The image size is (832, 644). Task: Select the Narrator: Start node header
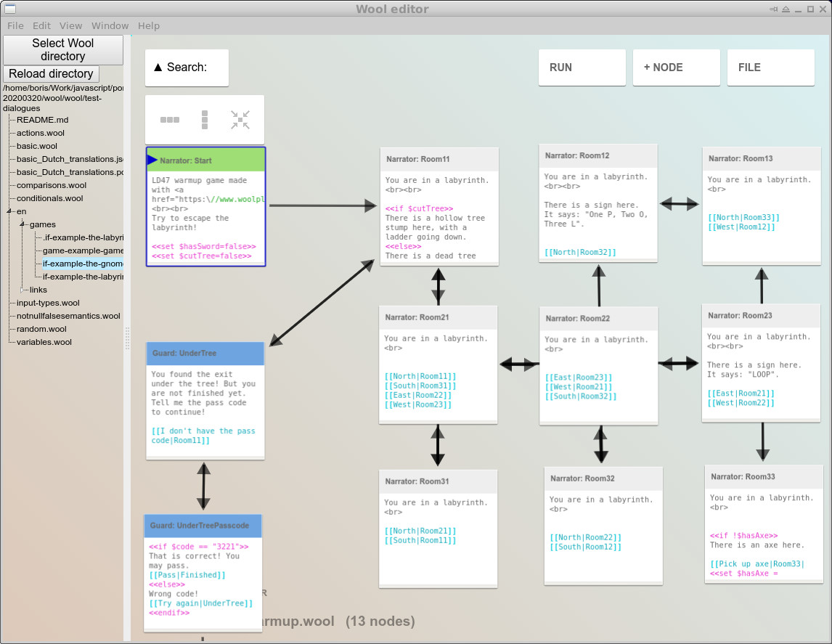click(x=206, y=160)
